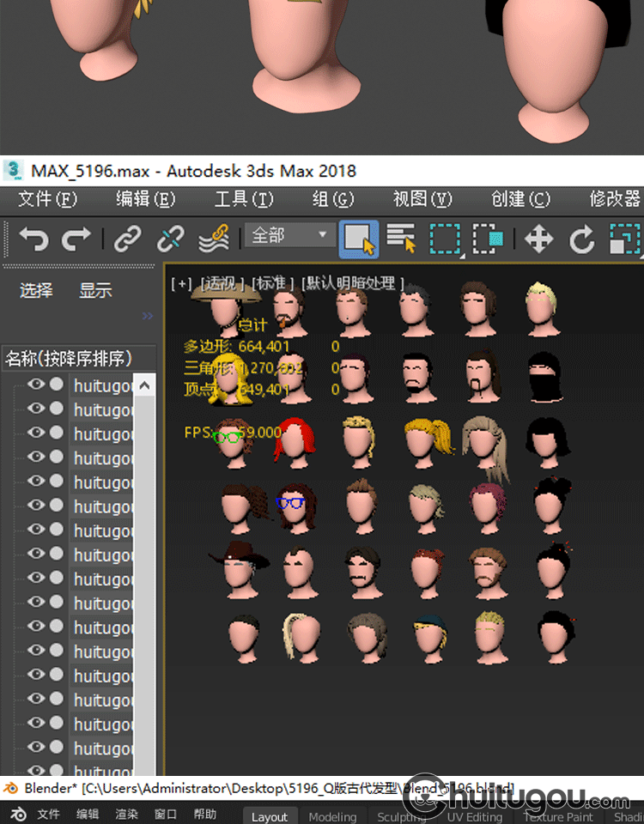Click the Scene Explorer vertical scrollbar track
This screenshot has width=644, height=824.
pyautogui.click(x=144, y=586)
